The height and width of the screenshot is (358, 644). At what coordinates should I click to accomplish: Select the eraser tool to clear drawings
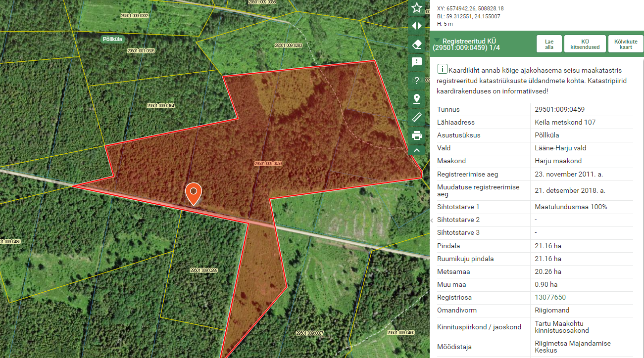click(417, 45)
